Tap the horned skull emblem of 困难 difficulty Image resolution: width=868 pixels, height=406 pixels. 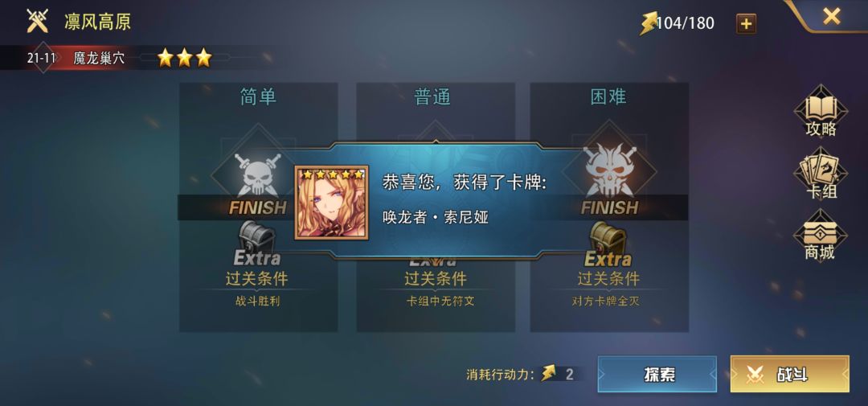click(x=609, y=170)
